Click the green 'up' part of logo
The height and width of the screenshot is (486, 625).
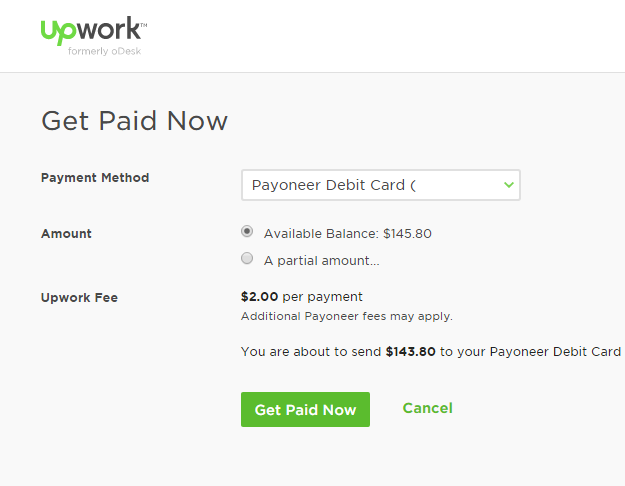tap(58, 33)
